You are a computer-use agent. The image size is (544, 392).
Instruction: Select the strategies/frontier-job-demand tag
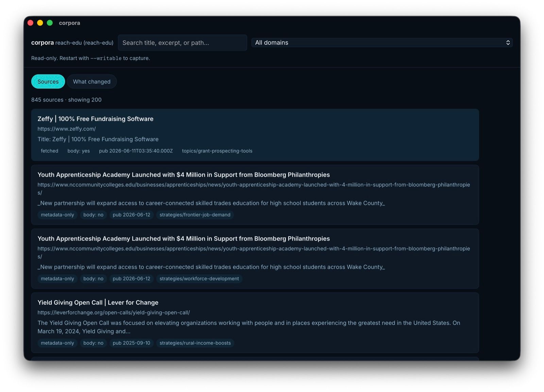pos(195,215)
